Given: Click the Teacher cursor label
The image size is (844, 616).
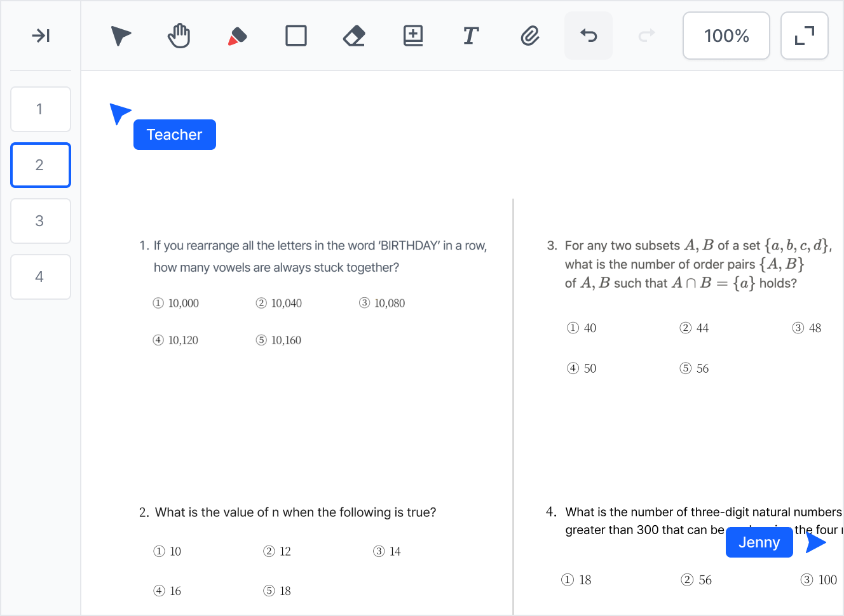Looking at the screenshot, I should [x=175, y=135].
